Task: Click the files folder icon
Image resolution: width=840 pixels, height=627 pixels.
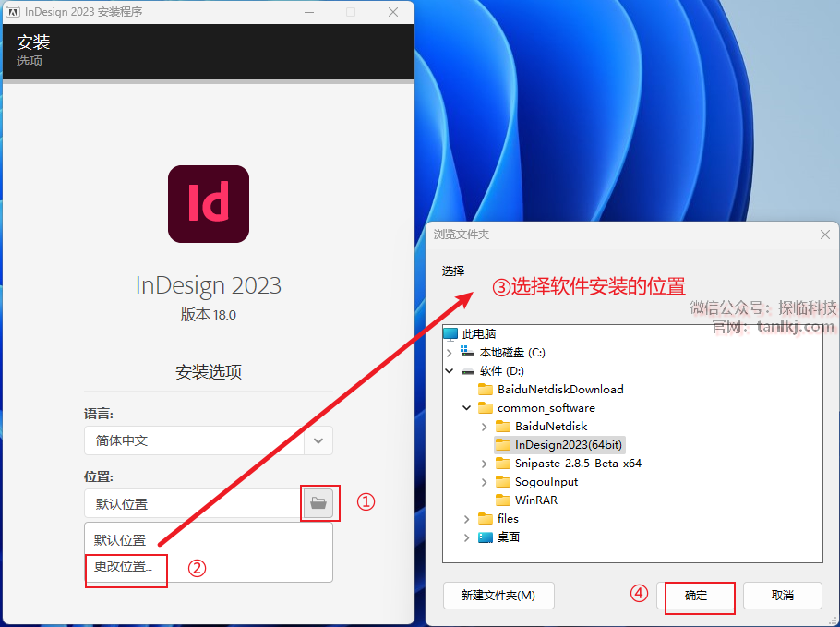Action: 486,518
